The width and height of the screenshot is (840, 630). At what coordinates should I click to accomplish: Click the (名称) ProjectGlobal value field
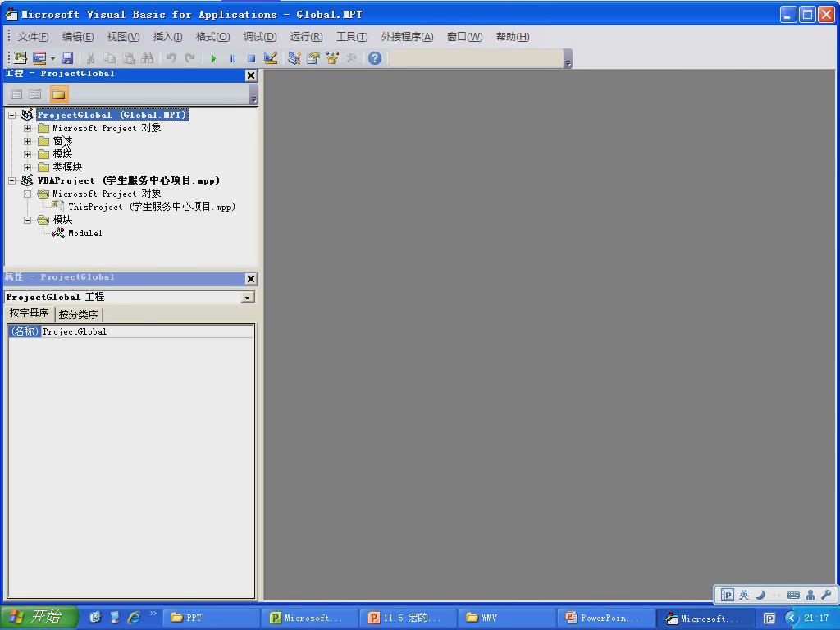(148, 331)
